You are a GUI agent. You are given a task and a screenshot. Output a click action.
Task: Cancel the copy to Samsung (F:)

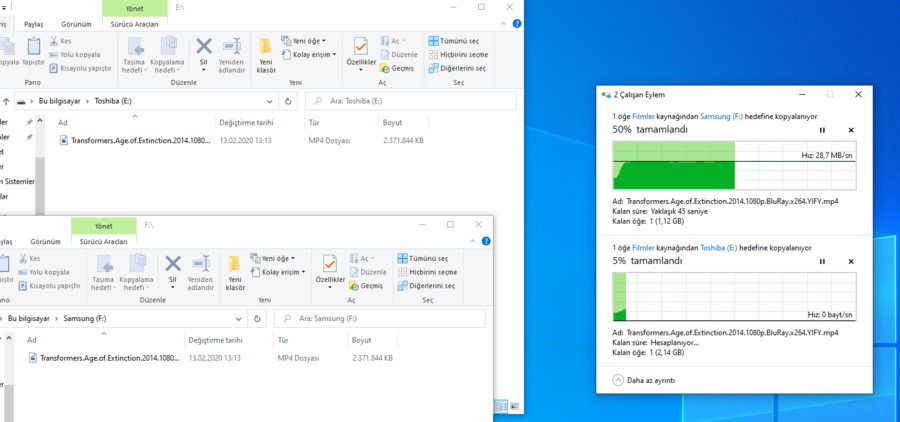click(851, 130)
